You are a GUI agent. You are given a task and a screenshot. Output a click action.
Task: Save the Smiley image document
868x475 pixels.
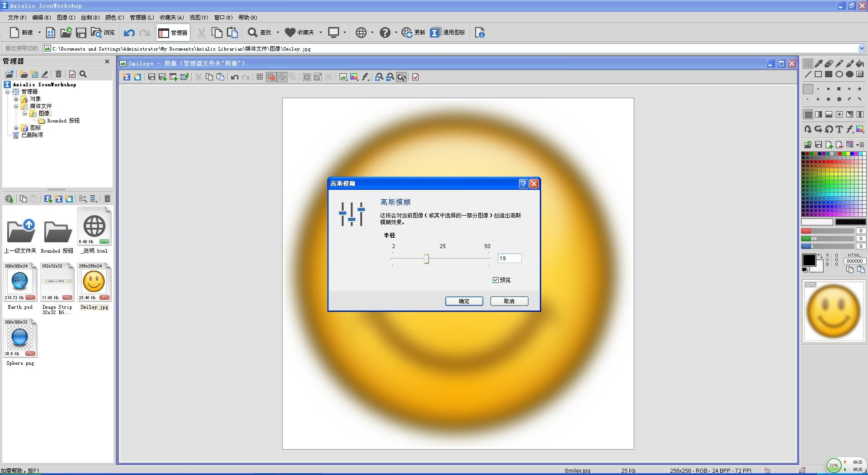pos(151,77)
